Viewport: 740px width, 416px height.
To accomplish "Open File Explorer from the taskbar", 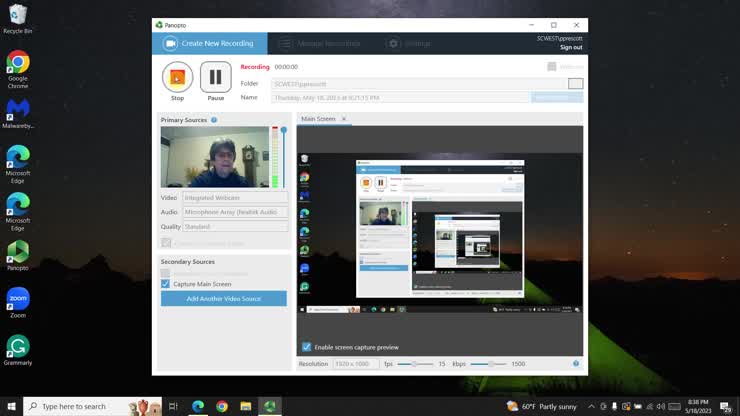I will click(246, 406).
